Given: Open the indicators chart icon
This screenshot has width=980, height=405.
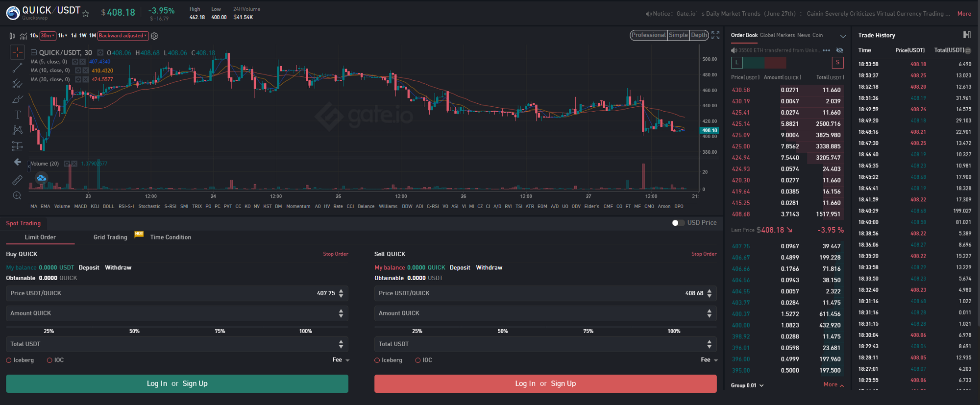Looking at the screenshot, I should [x=23, y=36].
